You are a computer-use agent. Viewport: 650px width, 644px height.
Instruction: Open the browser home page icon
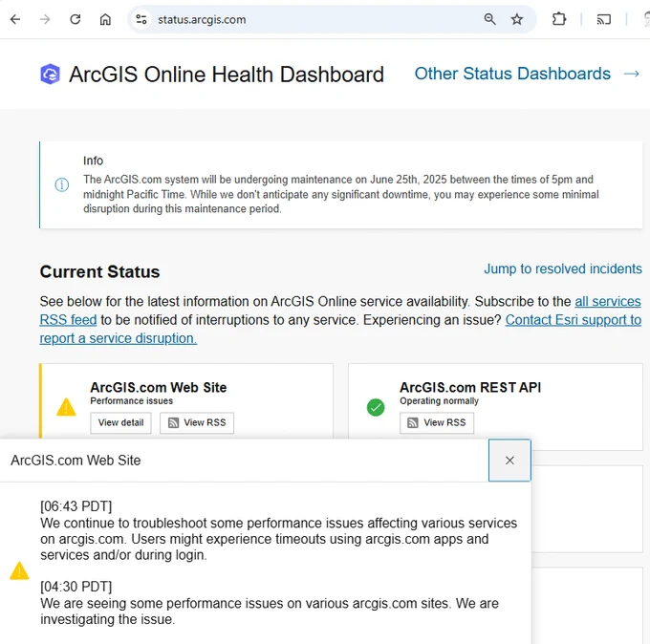tap(105, 19)
